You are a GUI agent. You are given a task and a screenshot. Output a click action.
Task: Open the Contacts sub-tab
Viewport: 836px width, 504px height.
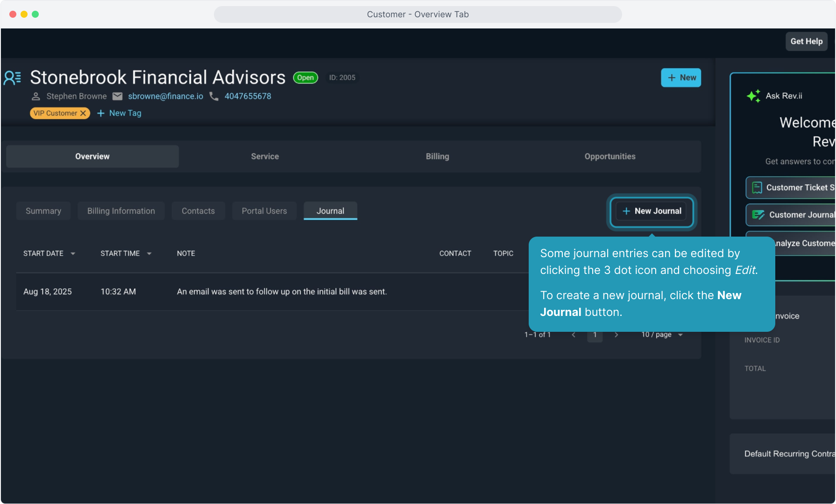point(198,211)
